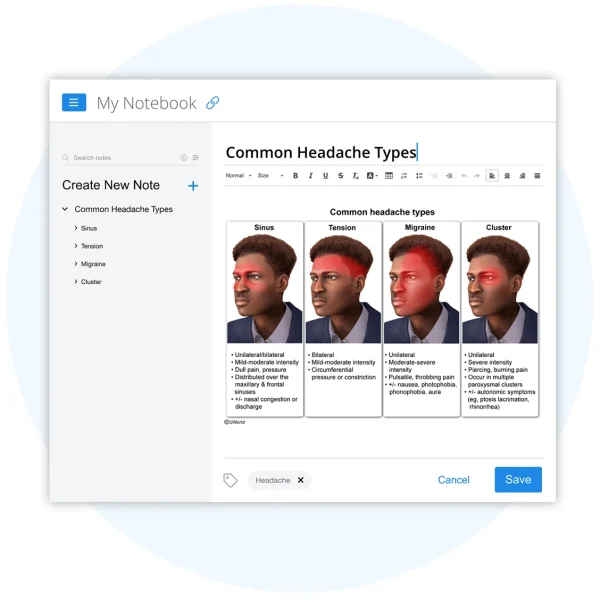
Task: Click the Headache tag label
Action: pyautogui.click(x=273, y=480)
